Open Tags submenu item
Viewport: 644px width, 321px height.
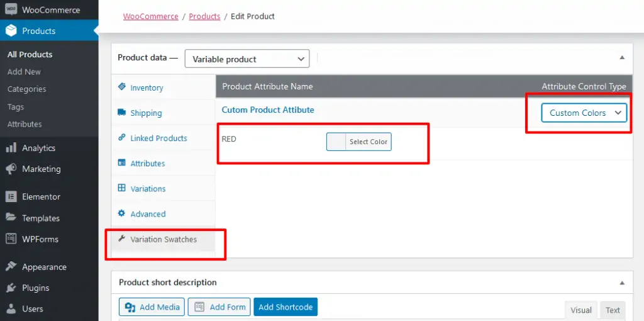tap(16, 107)
